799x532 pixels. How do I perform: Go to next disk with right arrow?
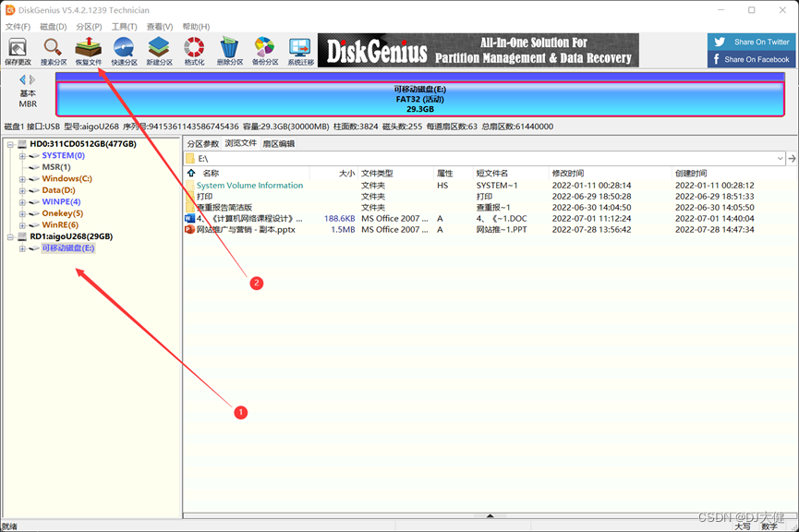tap(32, 79)
